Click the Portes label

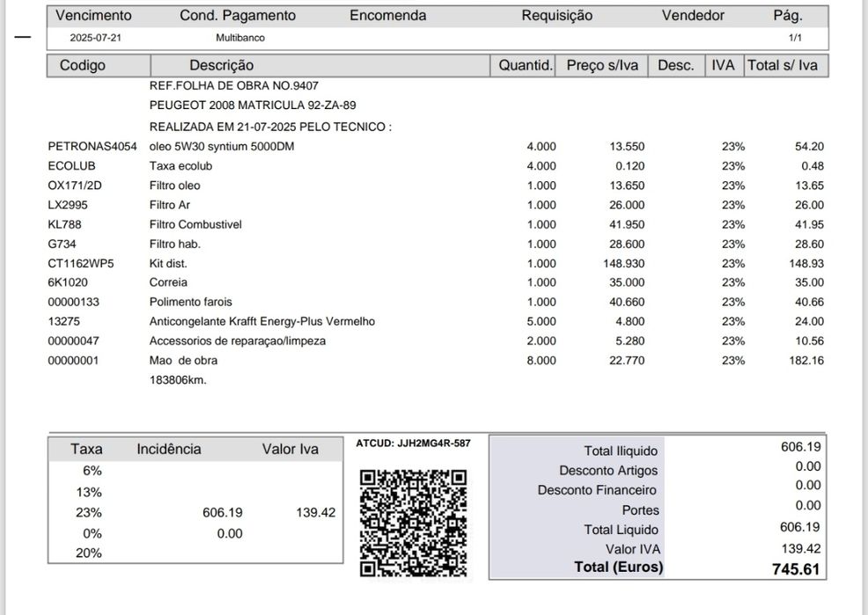coord(641,510)
